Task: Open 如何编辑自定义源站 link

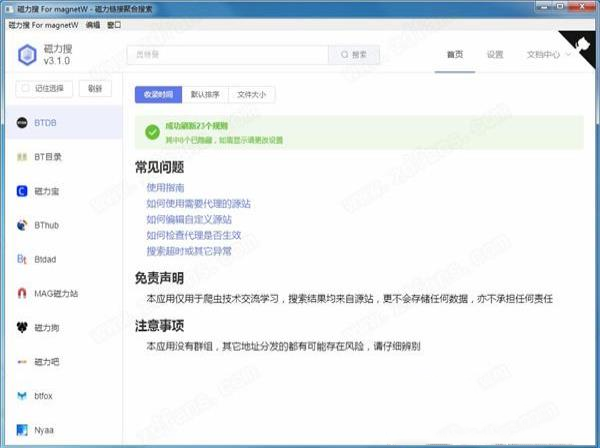Action: [x=189, y=220]
